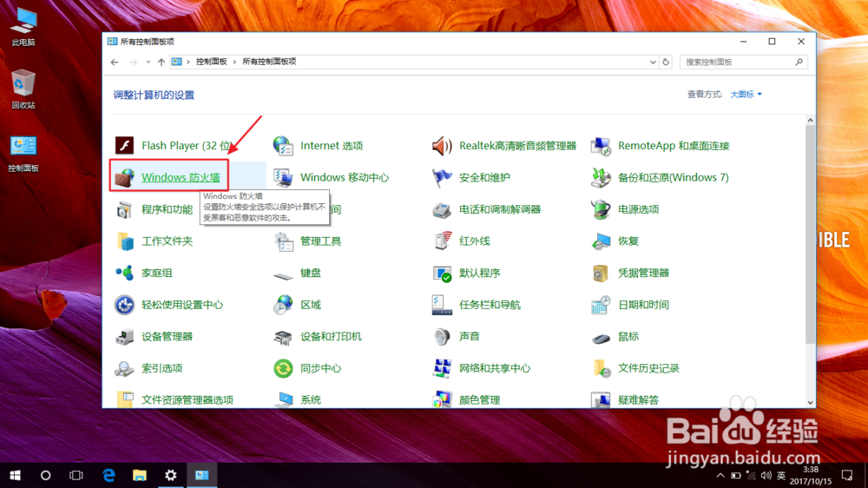Click the 管理工具 icon
This screenshot has width=868, height=488.
click(x=283, y=241)
